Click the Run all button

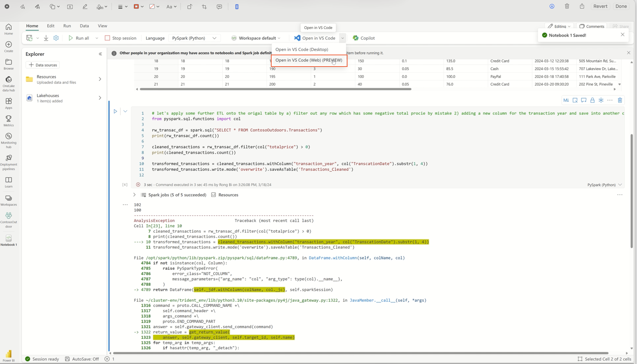click(79, 38)
